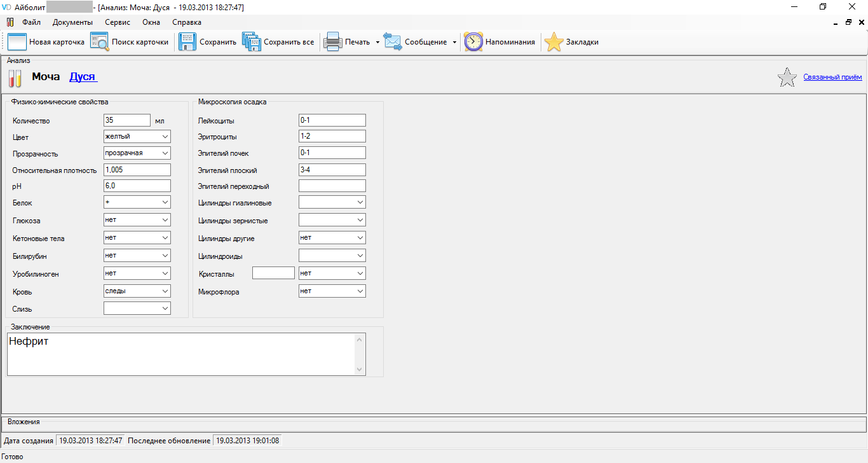Click the Количество input field
868x463 pixels.
pos(127,120)
